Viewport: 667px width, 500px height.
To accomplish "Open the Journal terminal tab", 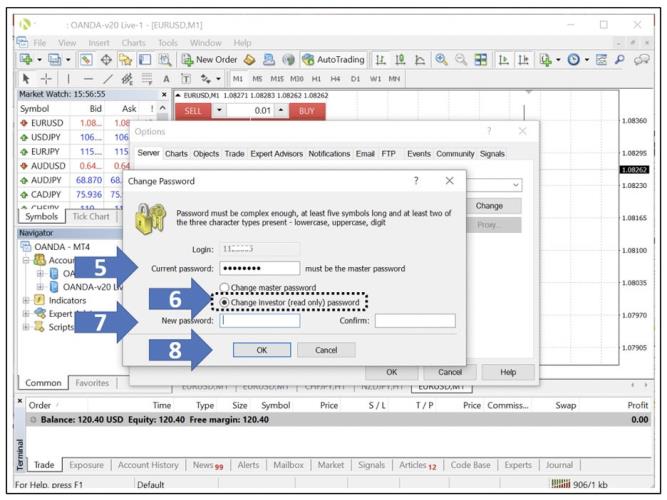I will (559, 465).
